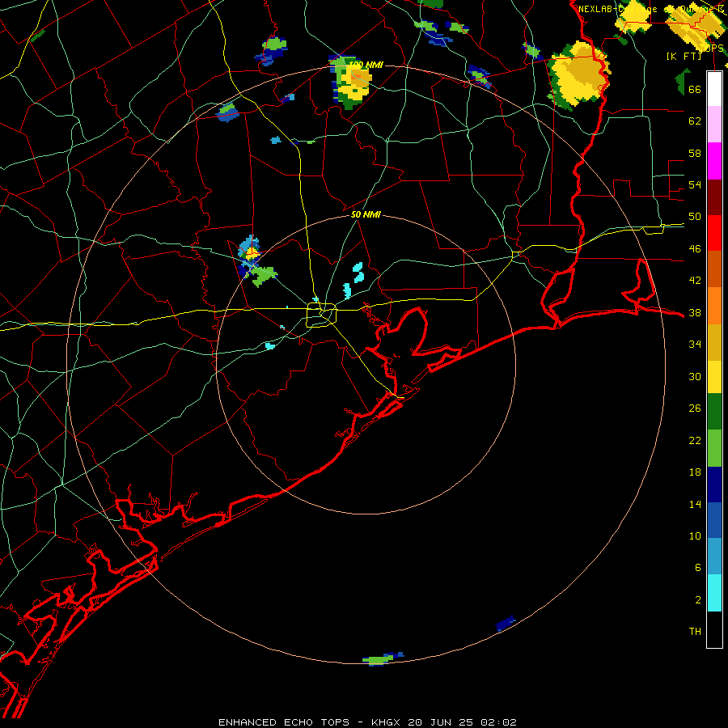The height and width of the screenshot is (728, 728).
Task: Click the "[K FT]" units label
Action: [x=684, y=56]
